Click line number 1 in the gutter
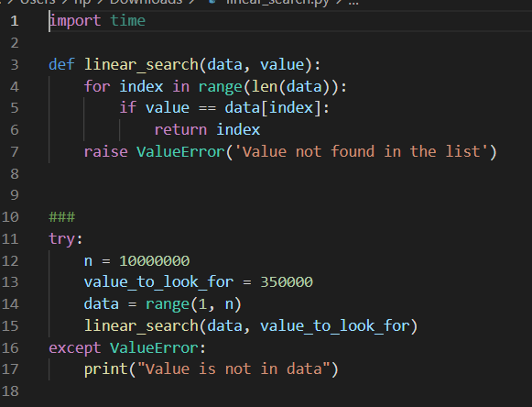Screen dimensions: 532x407 click(15, 21)
